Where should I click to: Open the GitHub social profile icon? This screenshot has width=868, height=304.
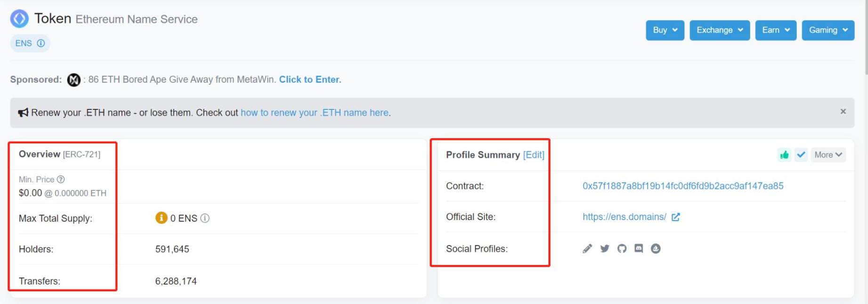(x=622, y=248)
